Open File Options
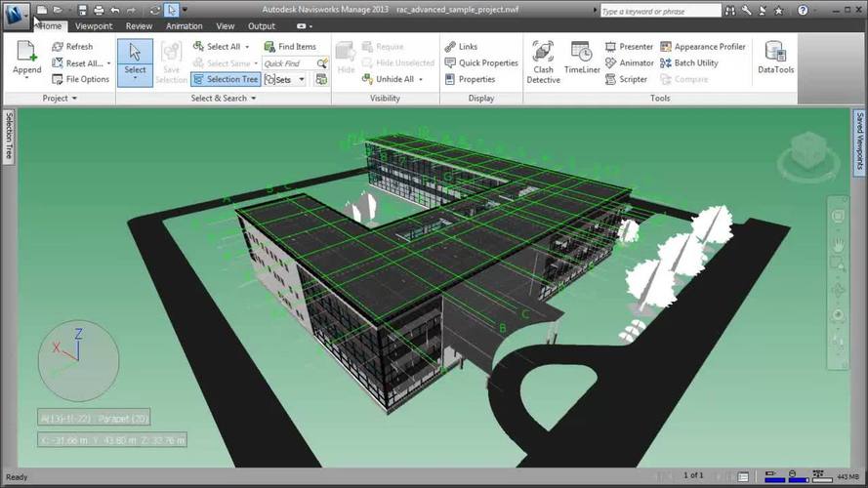 pyautogui.click(x=80, y=79)
